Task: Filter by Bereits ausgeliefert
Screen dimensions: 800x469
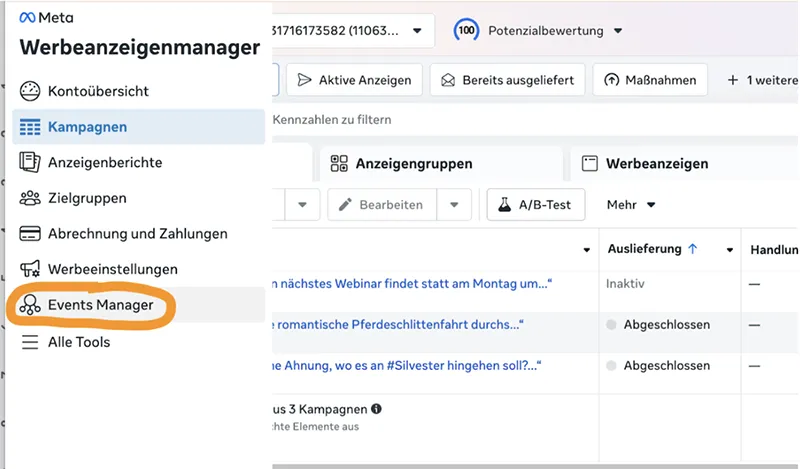Action: tap(508, 80)
